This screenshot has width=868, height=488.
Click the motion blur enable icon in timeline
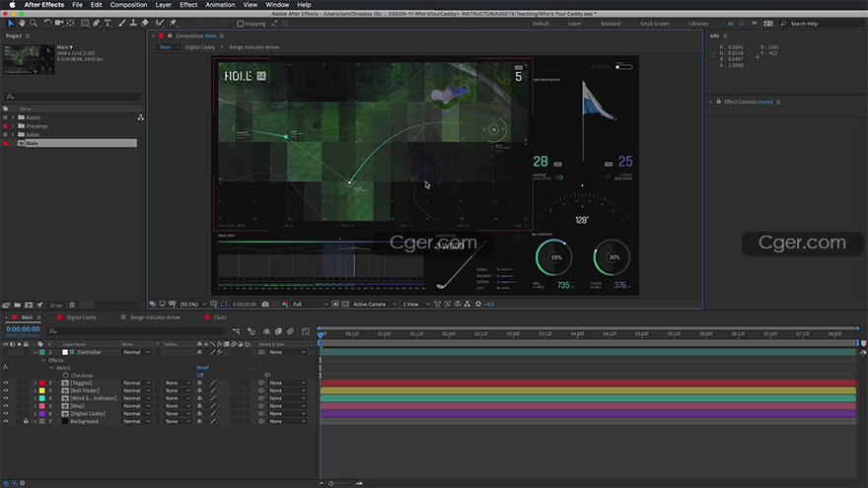coord(290,331)
